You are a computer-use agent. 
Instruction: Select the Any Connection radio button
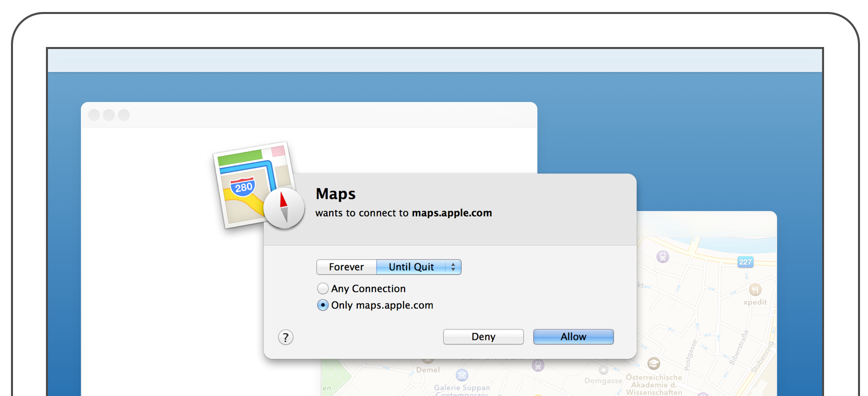point(323,288)
